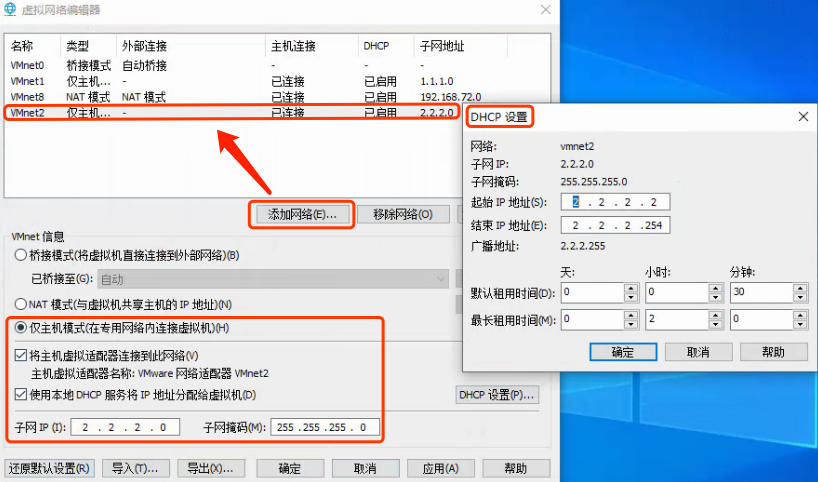This screenshot has height=482, width=818.
Task: Increase default lease days with up arrow
Action: click(x=631, y=288)
